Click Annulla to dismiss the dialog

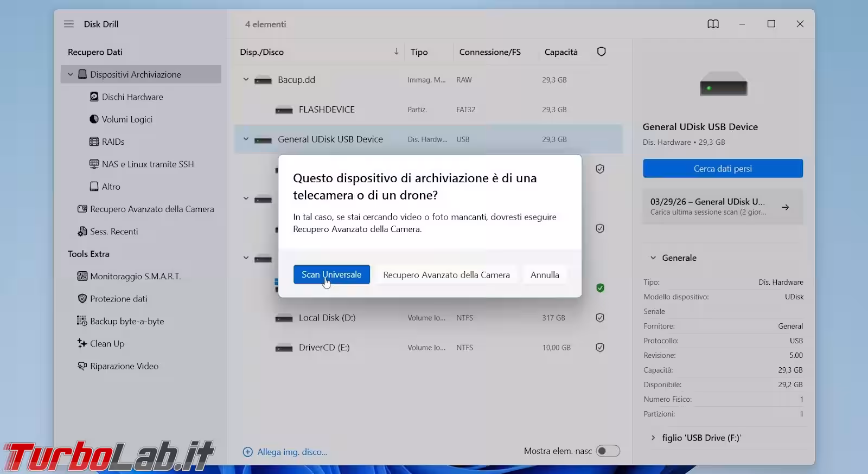(545, 274)
